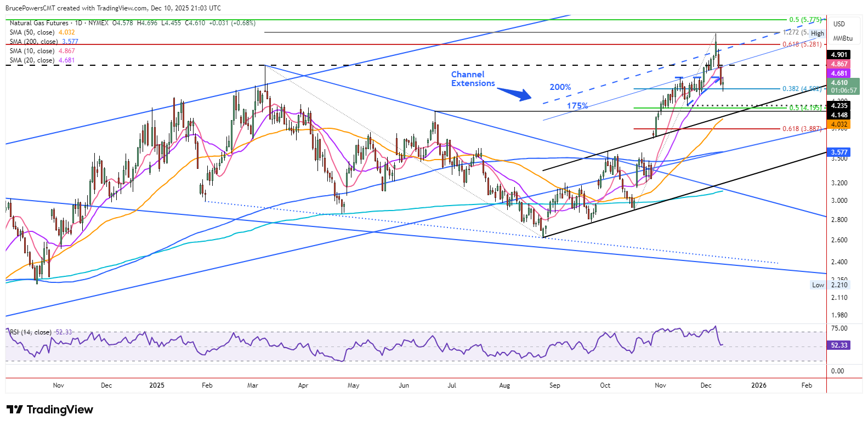Click the pink 4.867 price tag
868x426 pixels.
[839, 64]
